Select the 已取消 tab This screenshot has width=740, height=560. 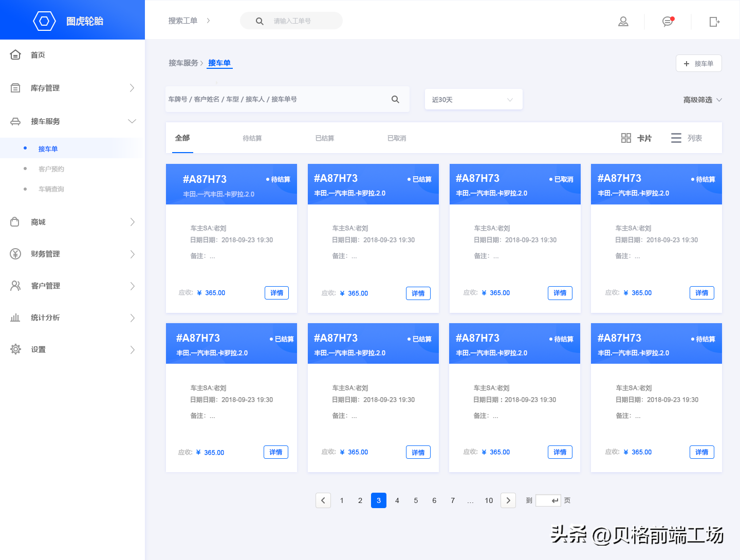click(x=397, y=138)
